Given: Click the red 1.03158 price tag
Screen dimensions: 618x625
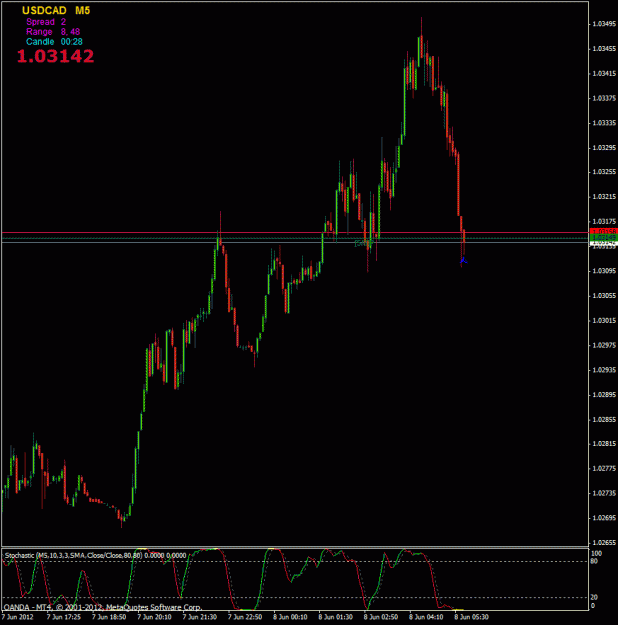Looking at the screenshot, I should [604, 232].
